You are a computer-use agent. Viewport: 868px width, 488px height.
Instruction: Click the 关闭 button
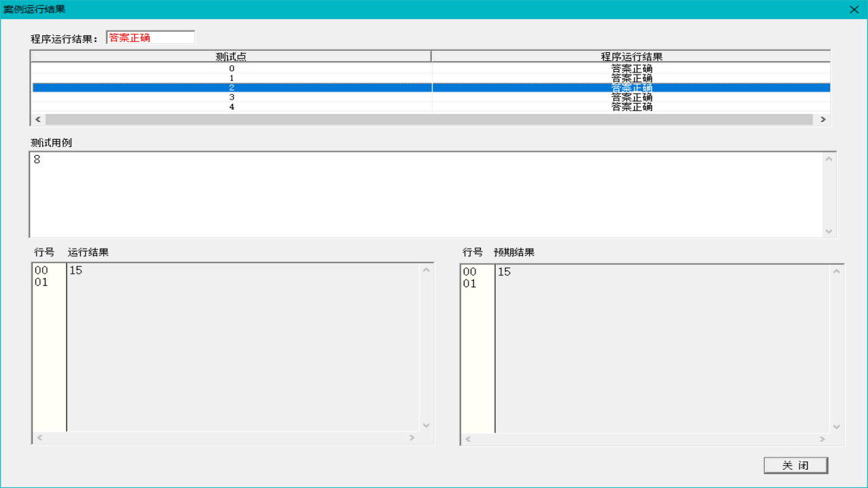point(795,466)
